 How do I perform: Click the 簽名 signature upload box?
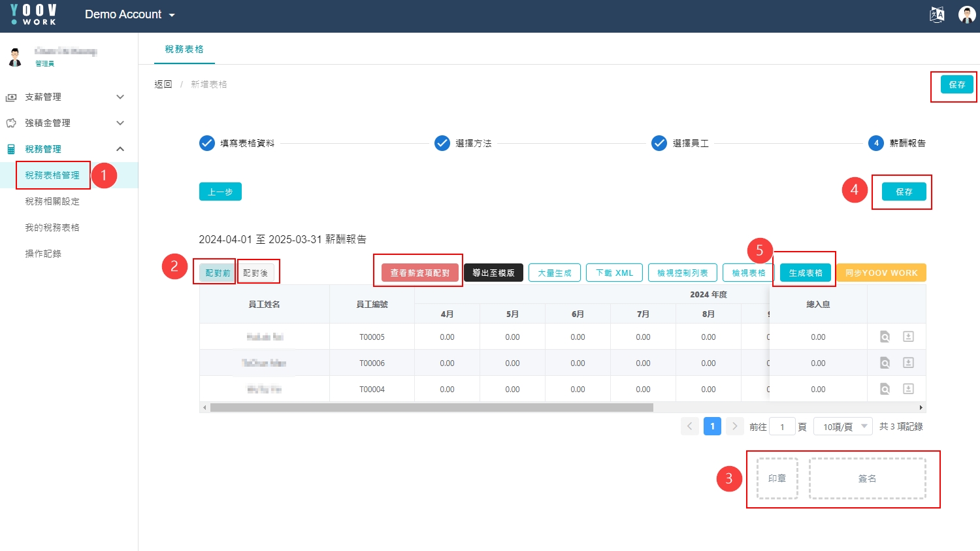867,478
